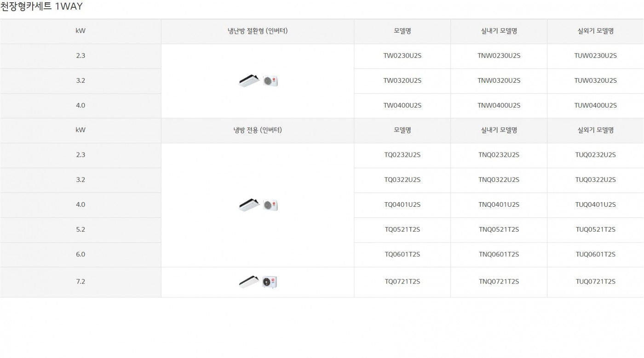Screen dimensions: 644x358
Task: Select the 냉방 전용 (인버터) header
Action: 258,130
